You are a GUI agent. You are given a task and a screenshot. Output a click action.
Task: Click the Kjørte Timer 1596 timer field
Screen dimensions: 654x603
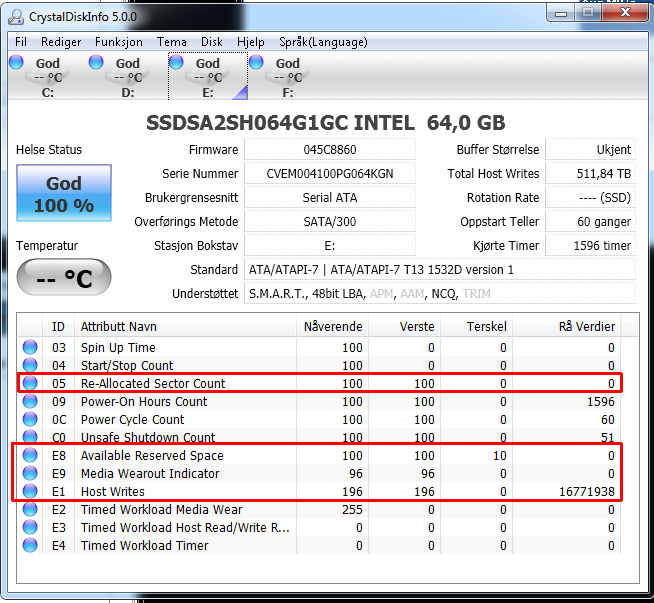coord(591,246)
